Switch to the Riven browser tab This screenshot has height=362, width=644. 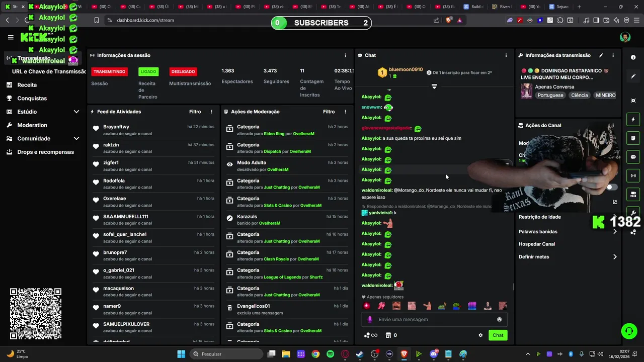pyautogui.click(x=501, y=7)
